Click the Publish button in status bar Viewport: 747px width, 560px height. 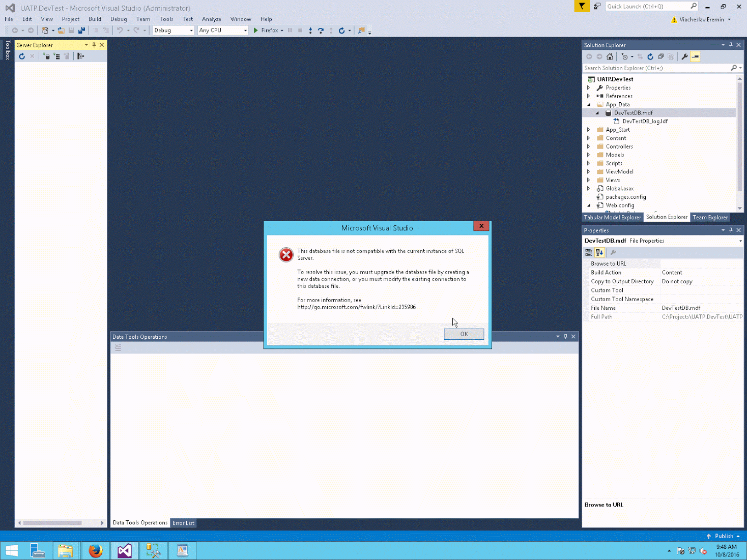click(x=723, y=536)
